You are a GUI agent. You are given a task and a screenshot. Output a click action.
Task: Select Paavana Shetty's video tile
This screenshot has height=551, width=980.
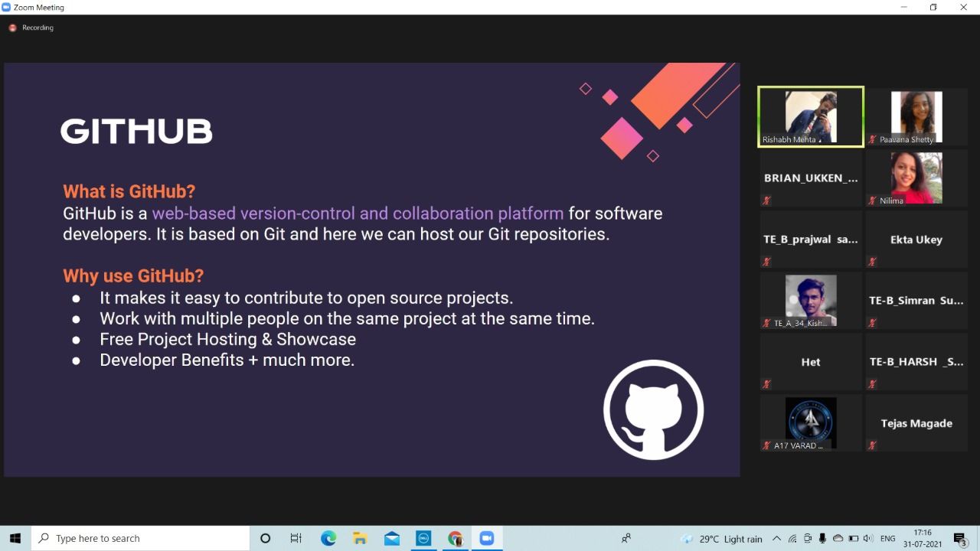pyautogui.click(x=916, y=116)
